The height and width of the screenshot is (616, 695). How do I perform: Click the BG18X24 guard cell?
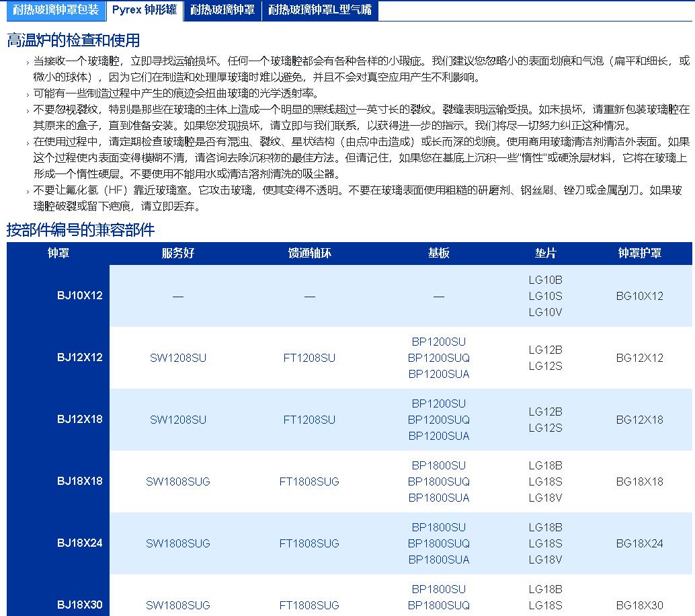coord(640,544)
